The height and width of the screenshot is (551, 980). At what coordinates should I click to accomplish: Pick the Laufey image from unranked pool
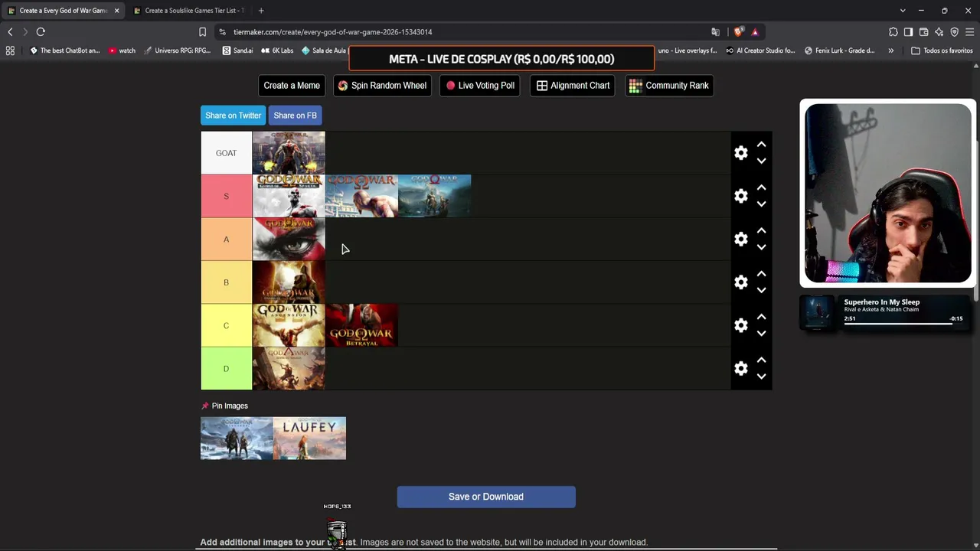coord(309,439)
